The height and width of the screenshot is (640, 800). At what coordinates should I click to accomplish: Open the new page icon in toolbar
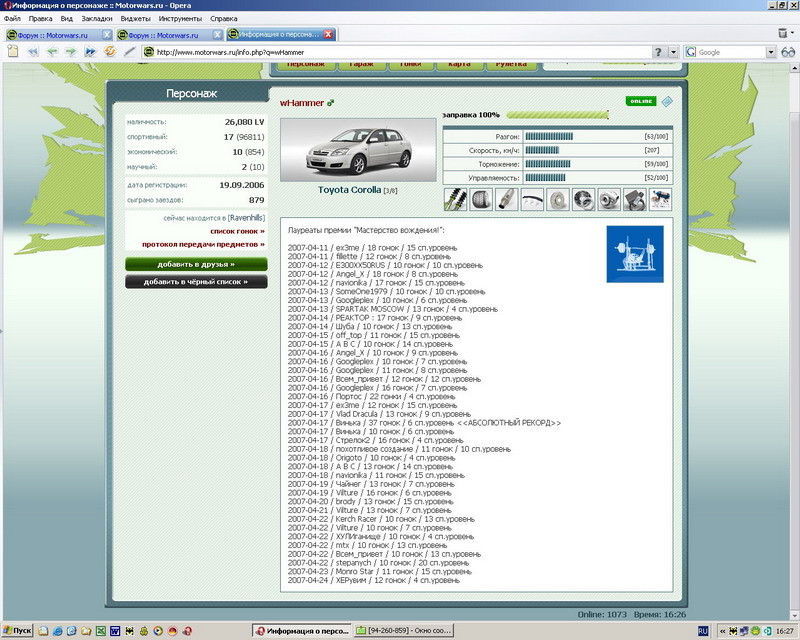click(13, 52)
